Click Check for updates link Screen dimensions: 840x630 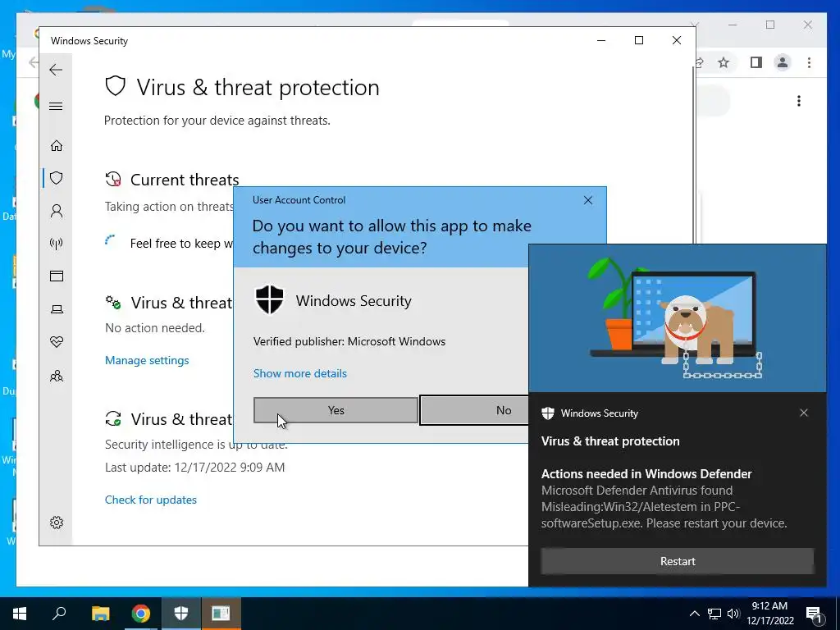(x=151, y=500)
